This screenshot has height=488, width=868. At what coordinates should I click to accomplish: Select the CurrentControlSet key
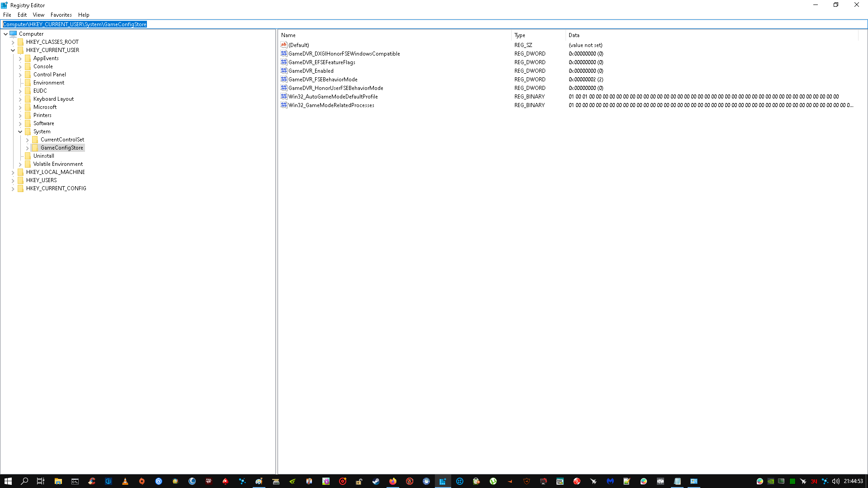tap(62, 140)
